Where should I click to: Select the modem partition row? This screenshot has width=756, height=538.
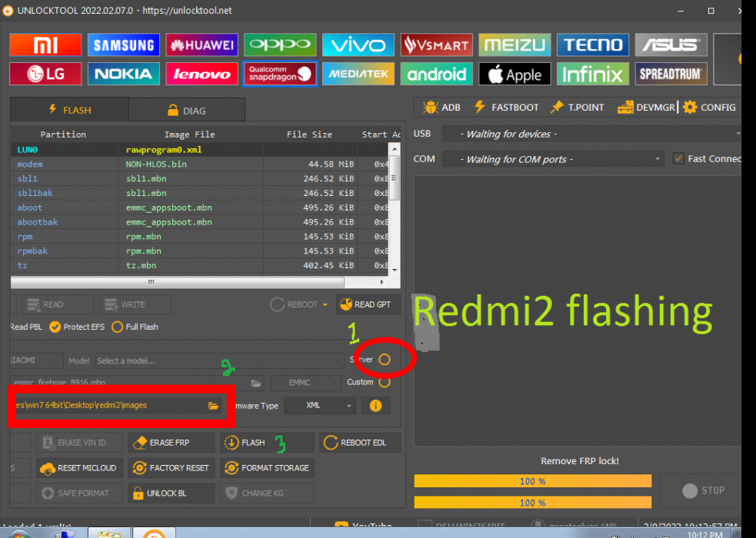tap(200, 164)
